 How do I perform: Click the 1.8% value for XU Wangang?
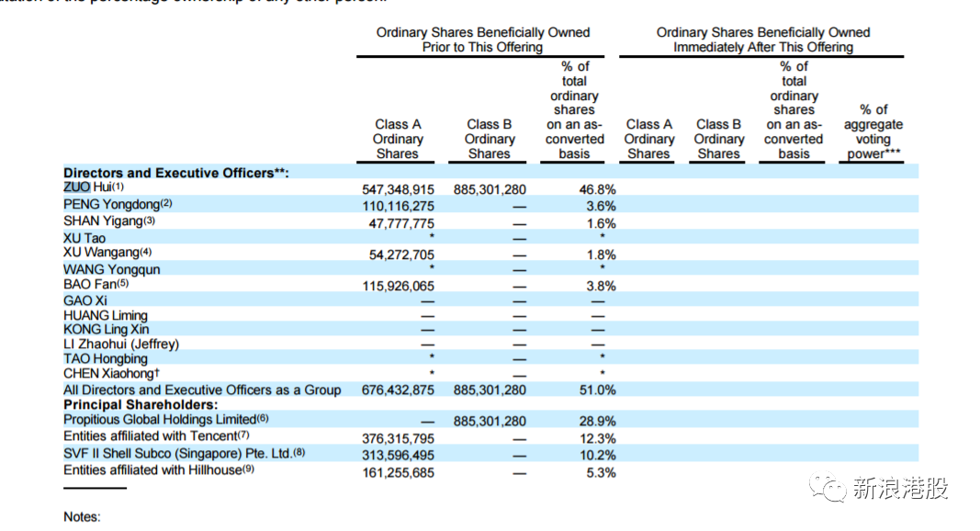coord(602,255)
